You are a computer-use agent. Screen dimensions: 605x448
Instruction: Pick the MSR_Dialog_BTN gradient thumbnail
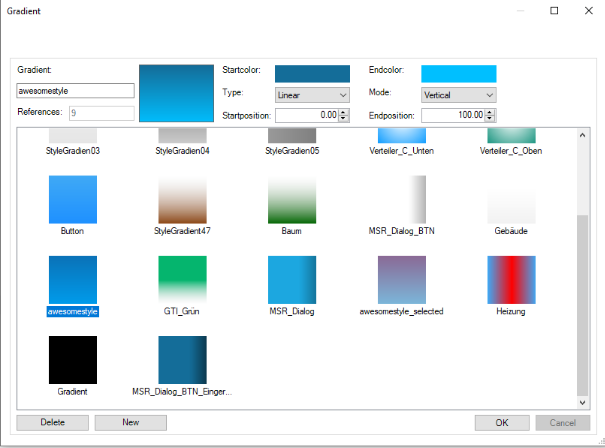[x=402, y=199]
